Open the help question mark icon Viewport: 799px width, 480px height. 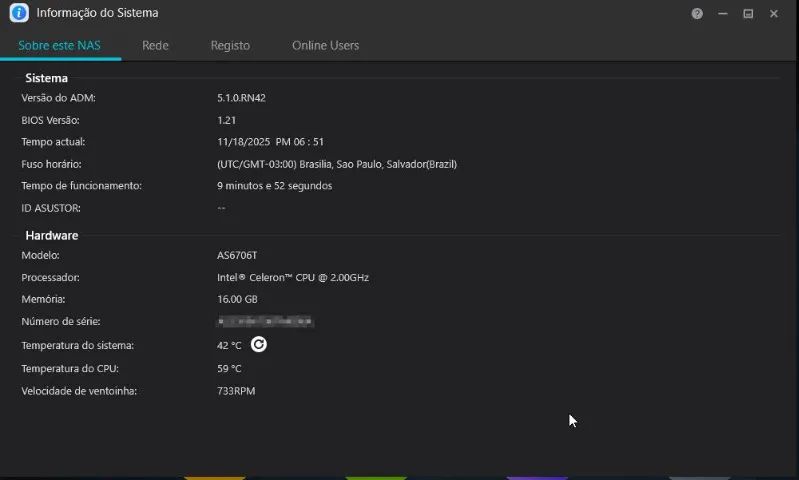[697, 14]
